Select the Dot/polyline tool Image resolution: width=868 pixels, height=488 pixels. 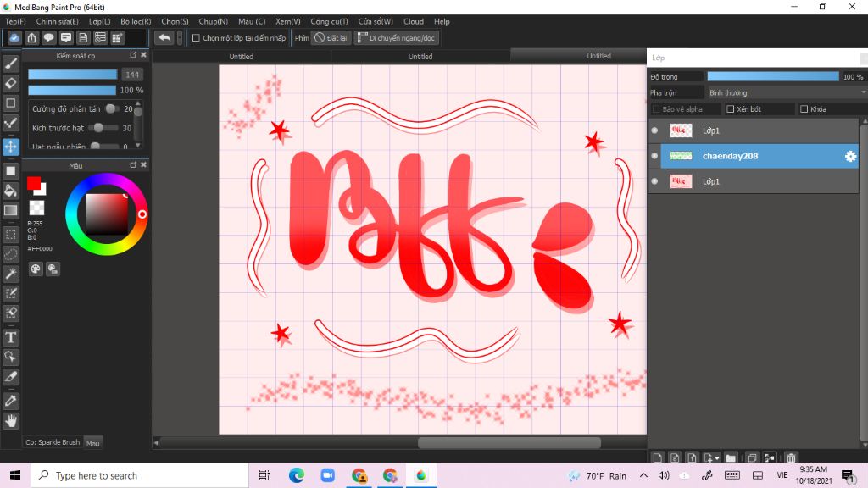coord(10,123)
